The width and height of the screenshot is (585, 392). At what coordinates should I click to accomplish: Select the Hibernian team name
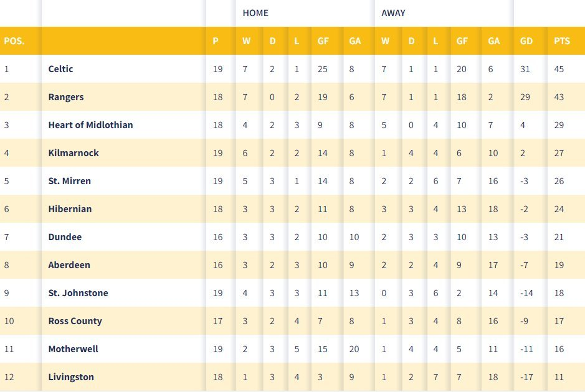point(70,208)
